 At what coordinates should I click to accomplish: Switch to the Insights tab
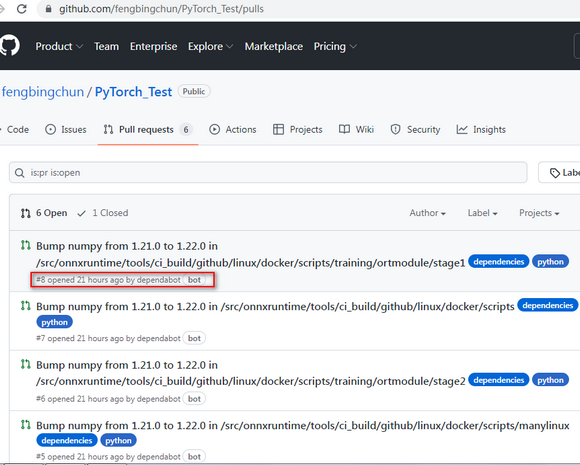pos(481,129)
